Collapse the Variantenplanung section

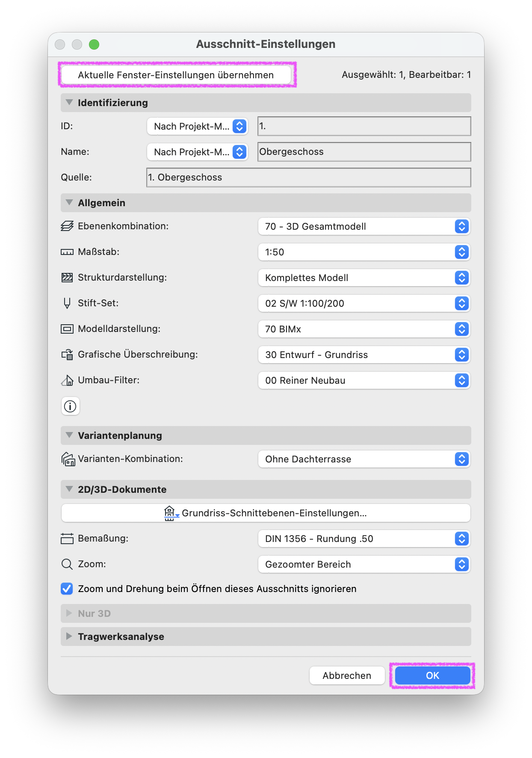(69, 435)
